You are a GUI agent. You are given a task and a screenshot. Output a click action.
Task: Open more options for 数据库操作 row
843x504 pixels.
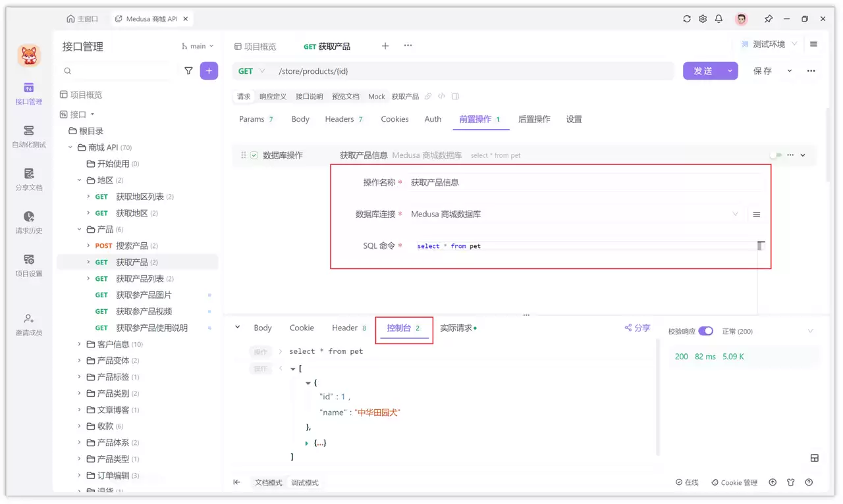click(790, 155)
